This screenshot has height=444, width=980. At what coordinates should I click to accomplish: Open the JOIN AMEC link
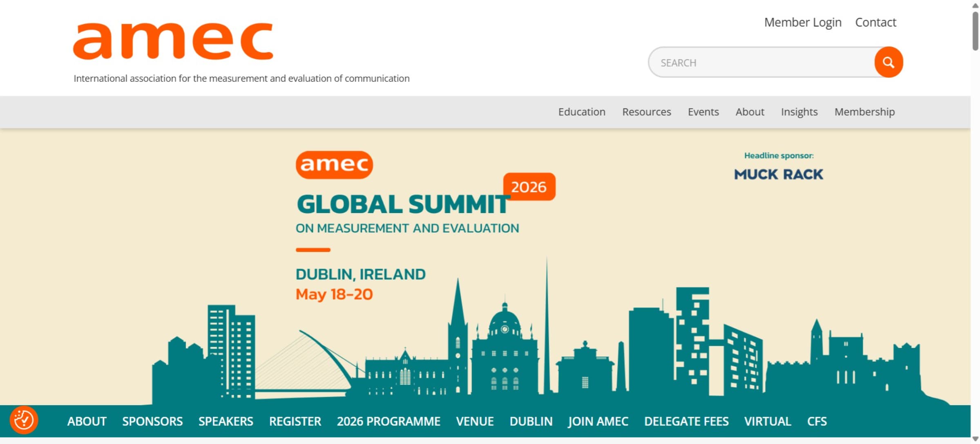(598, 422)
